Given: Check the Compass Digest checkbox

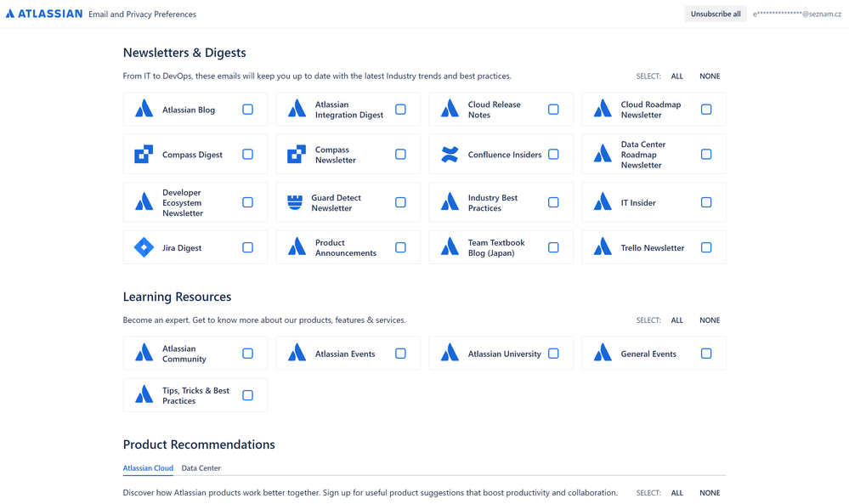Looking at the screenshot, I should [247, 155].
